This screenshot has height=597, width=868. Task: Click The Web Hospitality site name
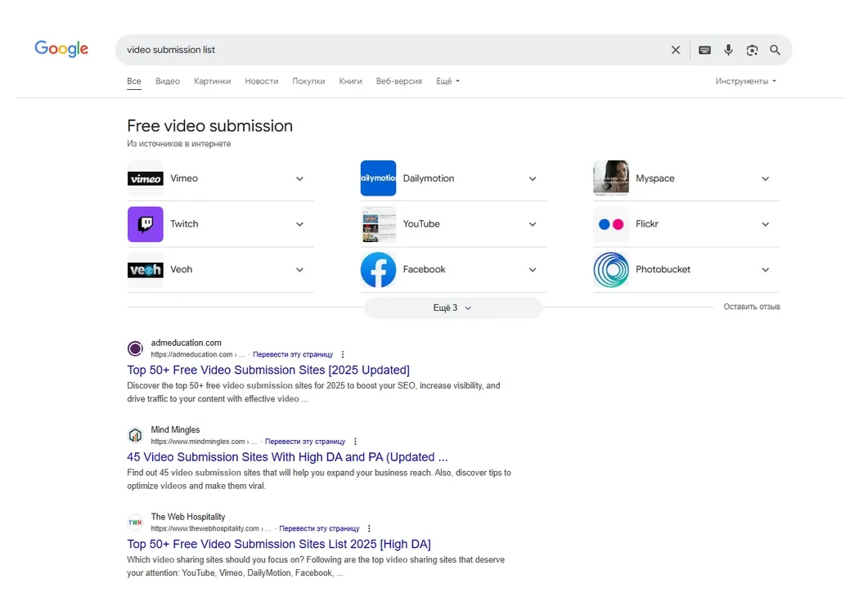tap(187, 517)
